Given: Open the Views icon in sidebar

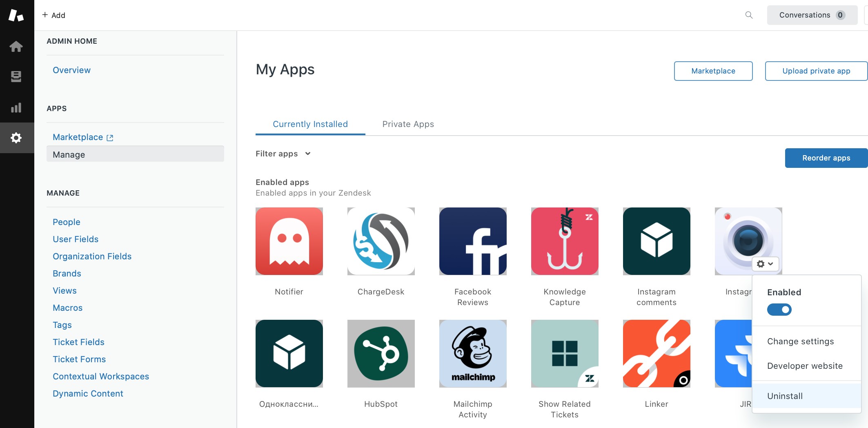Looking at the screenshot, I should tap(16, 76).
